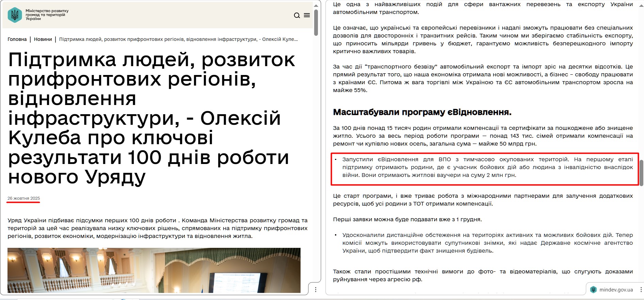This screenshot has width=644, height=300.
Task: Open the left panel's three-dot options
Action: (x=316, y=289)
